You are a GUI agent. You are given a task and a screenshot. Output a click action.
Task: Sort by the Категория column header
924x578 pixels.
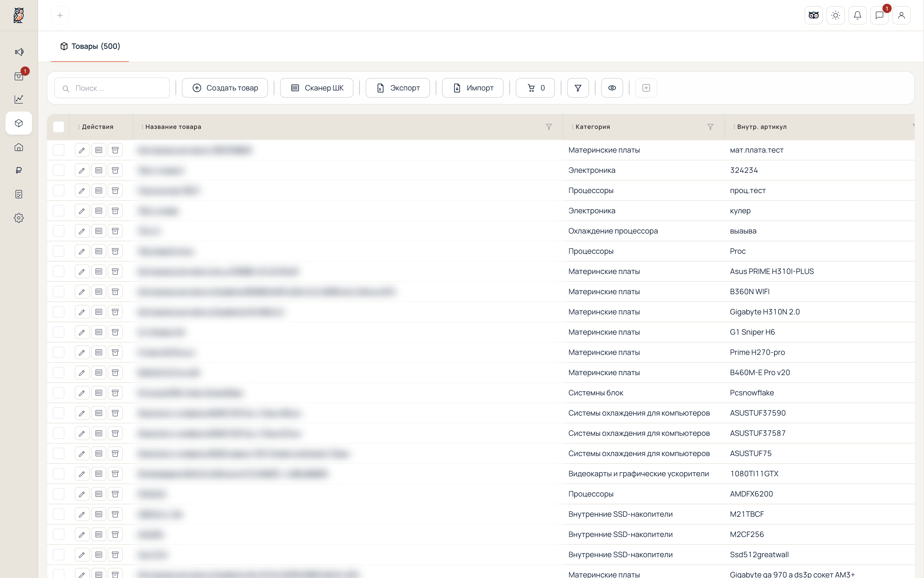[x=593, y=127]
